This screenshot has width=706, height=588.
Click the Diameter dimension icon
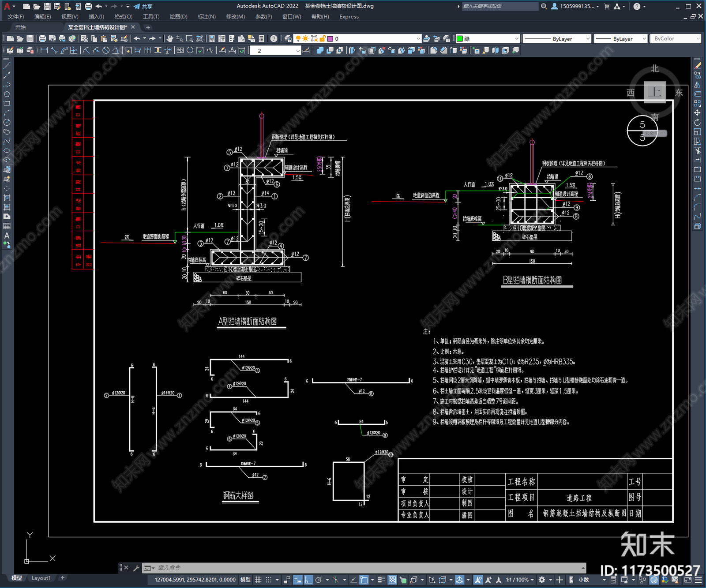[x=106, y=50]
